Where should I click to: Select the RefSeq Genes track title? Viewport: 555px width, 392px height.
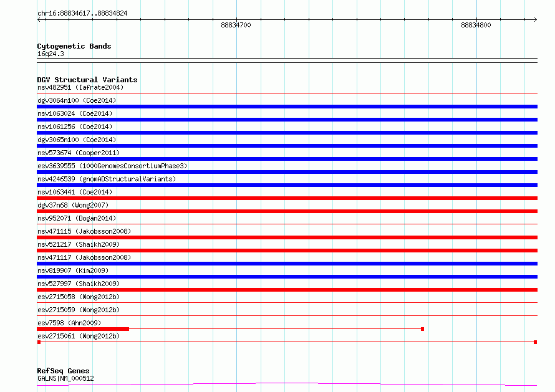click(63, 371)
